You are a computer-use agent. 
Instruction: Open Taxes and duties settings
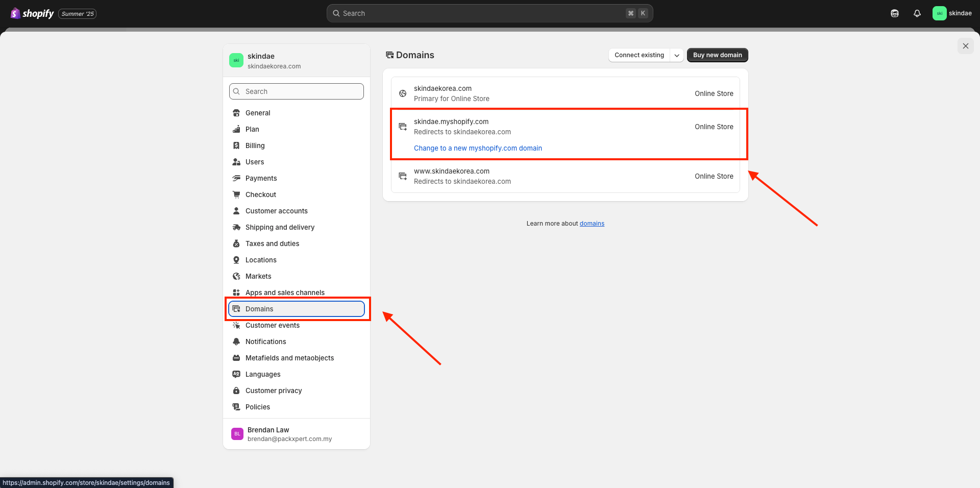pos(297,243)
